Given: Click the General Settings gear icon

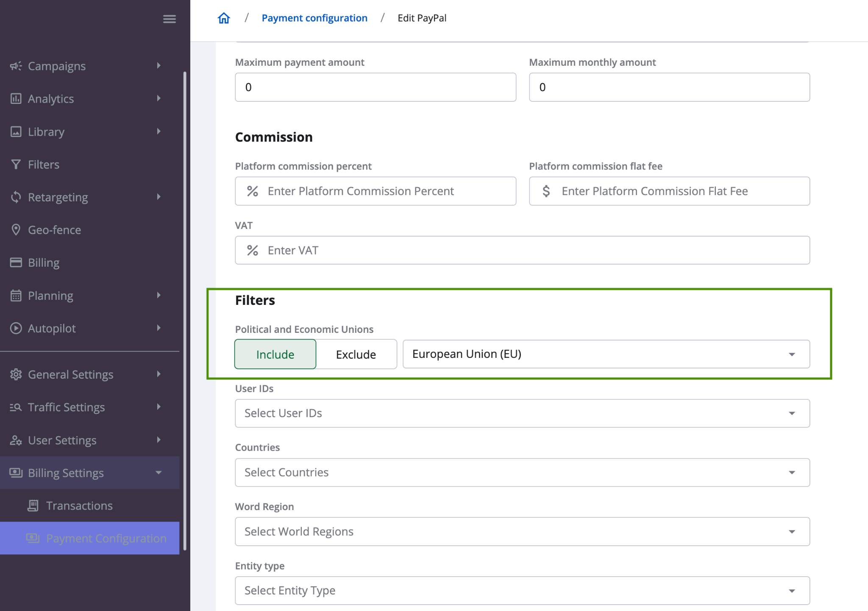Looking at the screenshot, I should coord(16,374).
